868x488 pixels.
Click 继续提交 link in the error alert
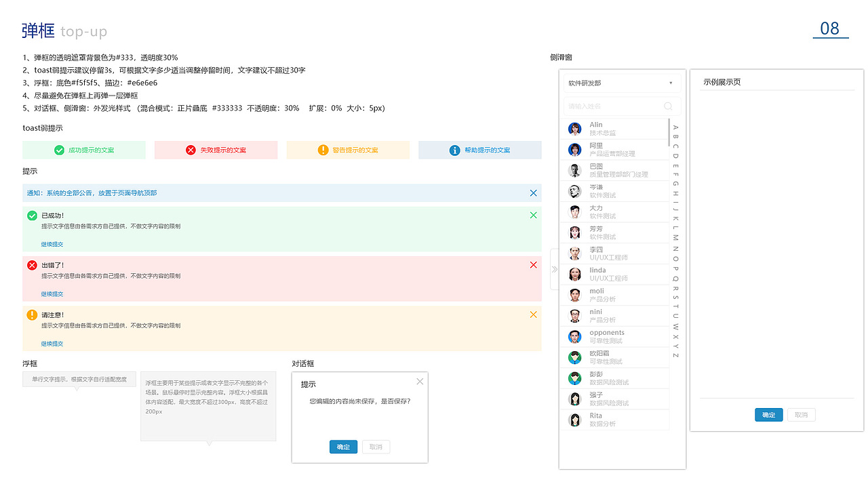52,294
